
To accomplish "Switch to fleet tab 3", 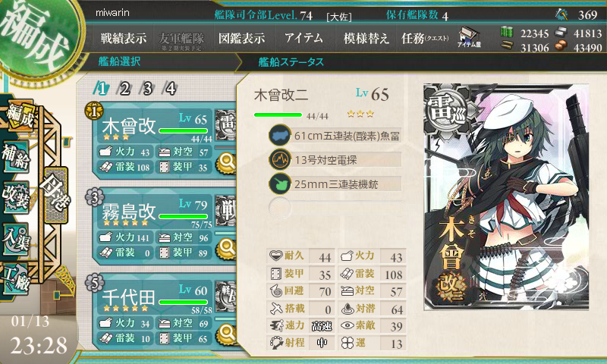I will pos(147,89).
